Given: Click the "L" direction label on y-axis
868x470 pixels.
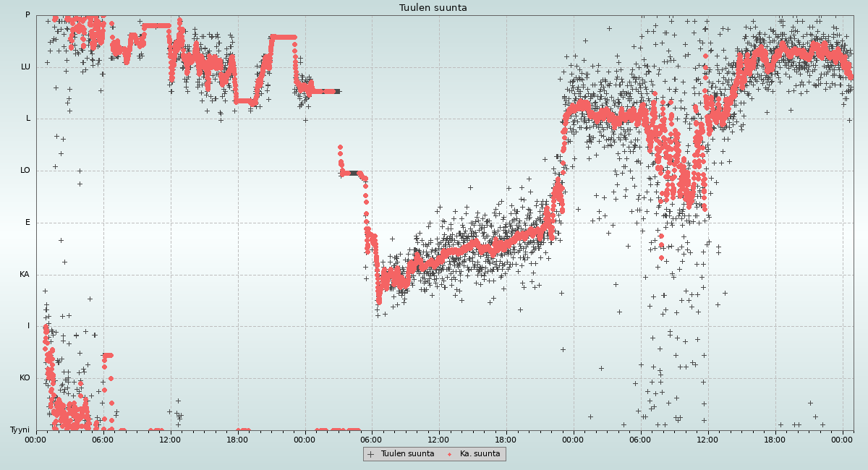Looking at the screenshot, I should coord(28,119).
